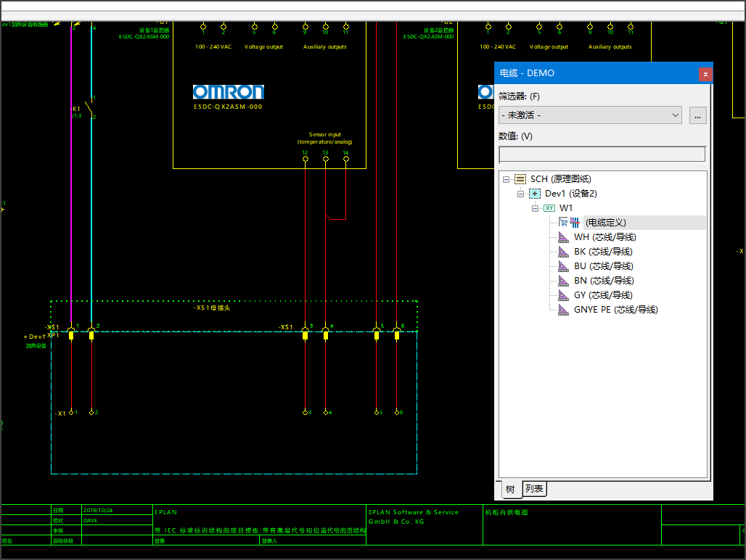746x560 pixels.
Task: Click the Dev1 device node icon
Action: tap(535, 194)
